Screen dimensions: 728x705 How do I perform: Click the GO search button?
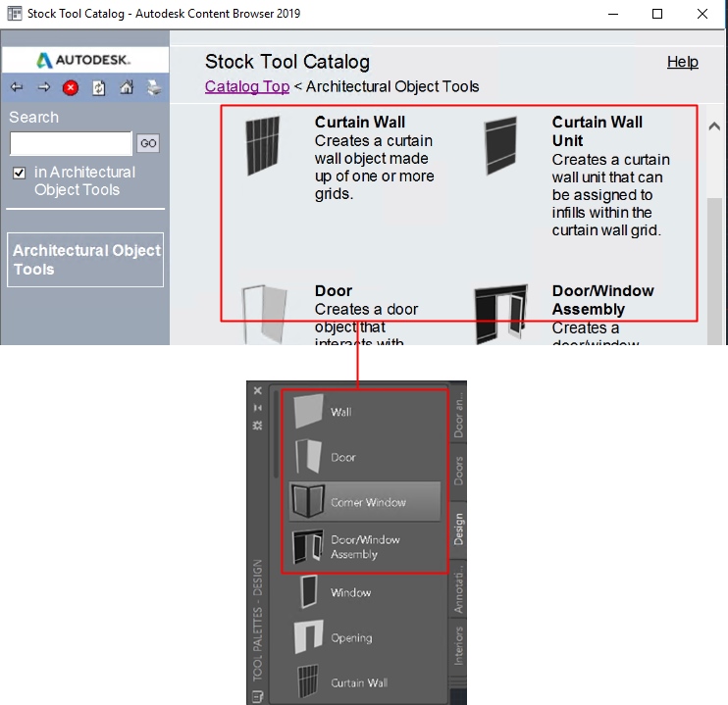(148, 143)
